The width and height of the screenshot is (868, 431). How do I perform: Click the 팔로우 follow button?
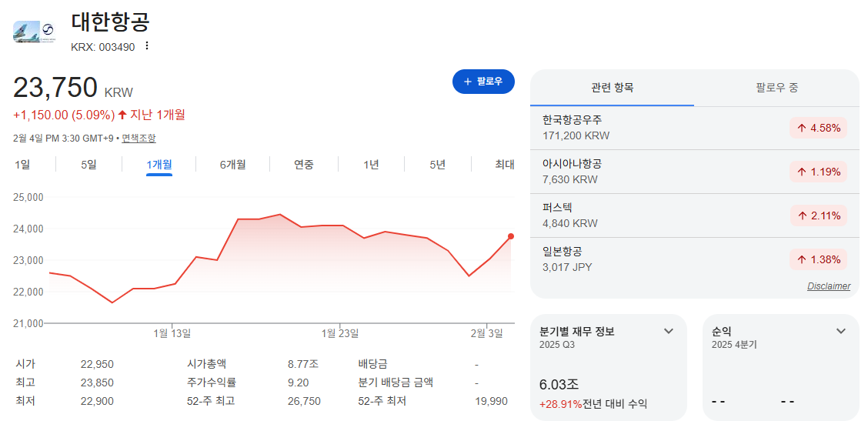pyautogui.click(x=483, y=82)
